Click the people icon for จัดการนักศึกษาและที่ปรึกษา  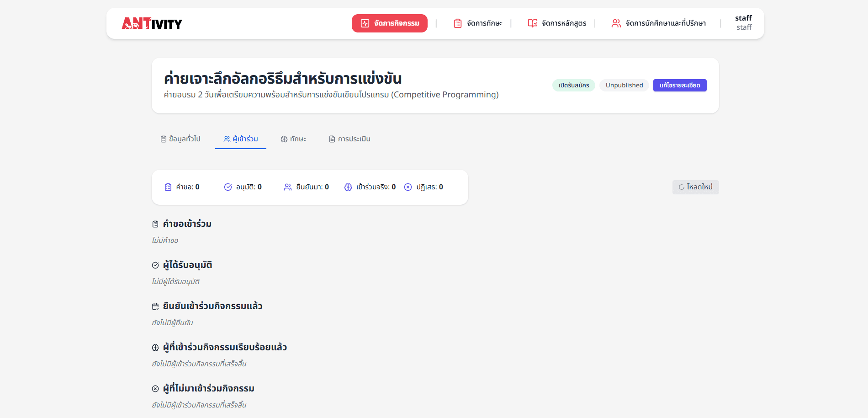[616, 23]
